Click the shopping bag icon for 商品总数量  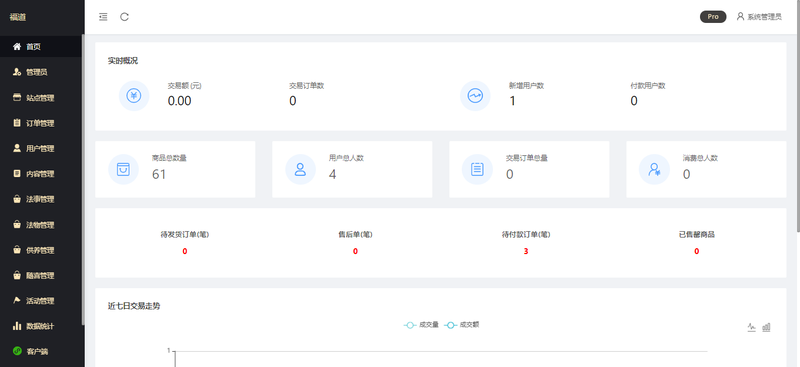[123, 169]
